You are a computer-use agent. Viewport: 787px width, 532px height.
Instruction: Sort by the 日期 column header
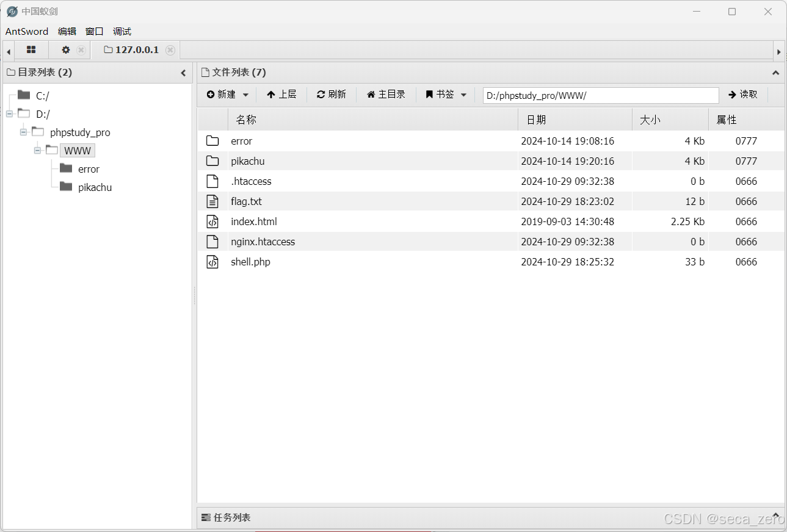[575, 120]
